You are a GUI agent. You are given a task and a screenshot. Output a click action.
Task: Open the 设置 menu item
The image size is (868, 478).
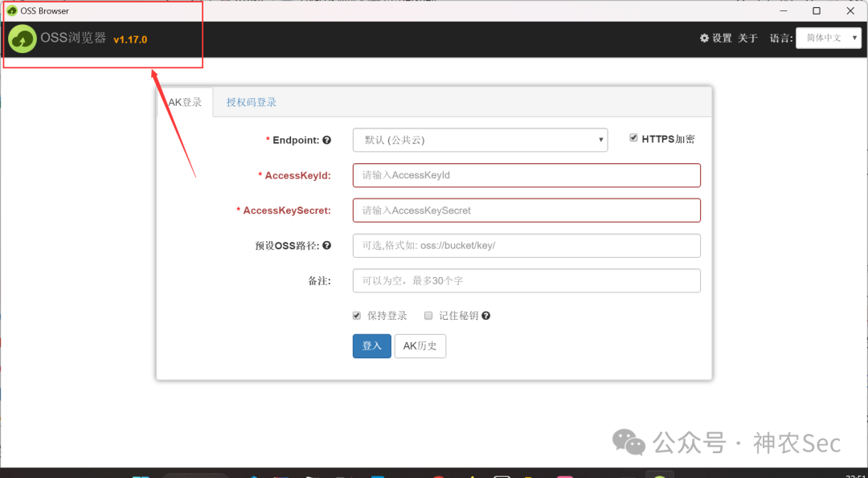[x=722, y=39]
